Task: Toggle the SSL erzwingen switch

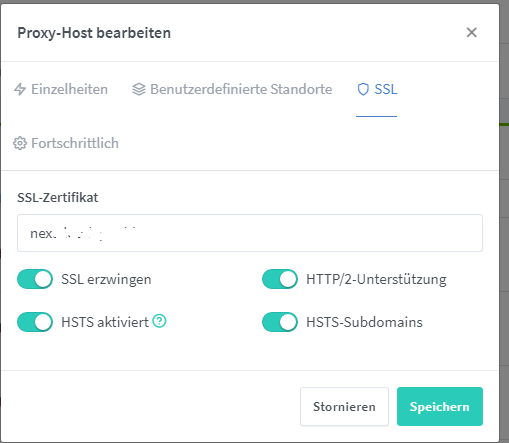Action: point(35,279)
